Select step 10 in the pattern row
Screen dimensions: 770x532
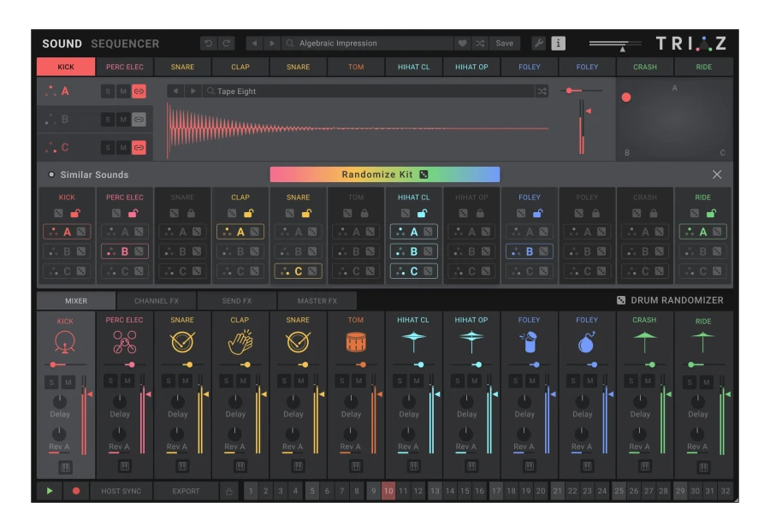click(x=388, y=491)
